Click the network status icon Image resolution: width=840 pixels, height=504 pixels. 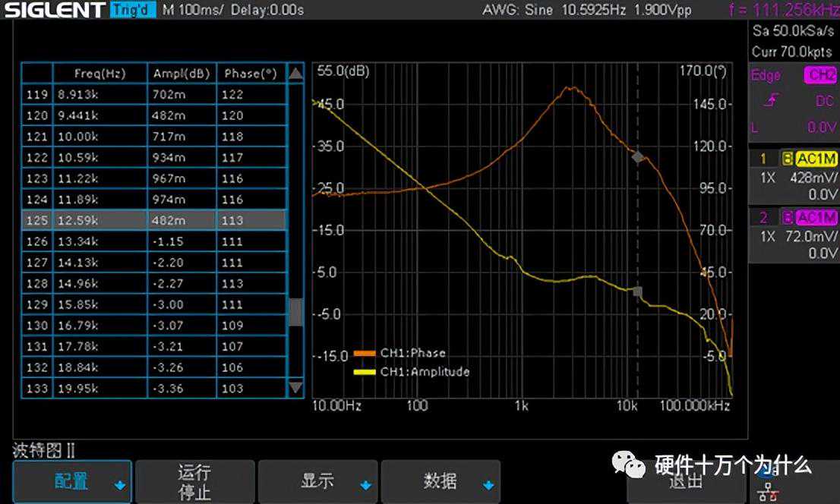(x=769, y=493)
